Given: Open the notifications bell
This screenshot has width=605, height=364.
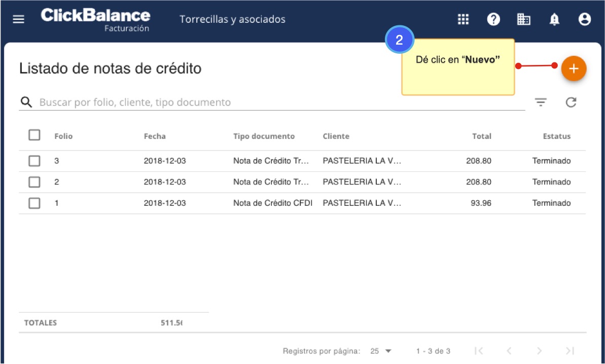Looking at the screenshot, I should (x=554, y=19).
